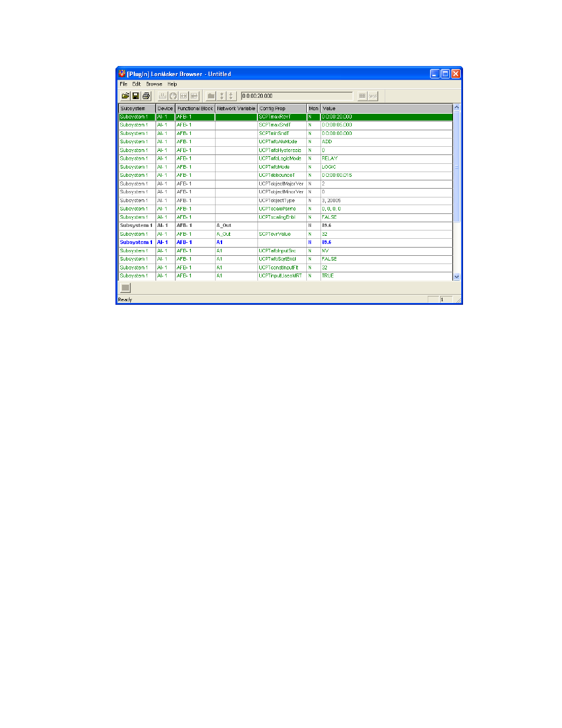Select the UCPTconstInputFlt cell
The width and height of the screenshot is (562, 728).
[282, 268]
